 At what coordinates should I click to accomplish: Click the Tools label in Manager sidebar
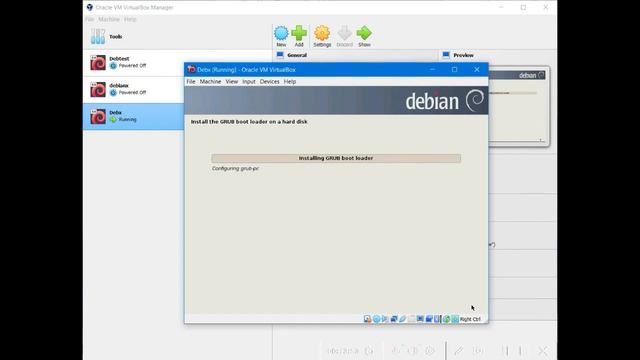(x=116, y=37)
